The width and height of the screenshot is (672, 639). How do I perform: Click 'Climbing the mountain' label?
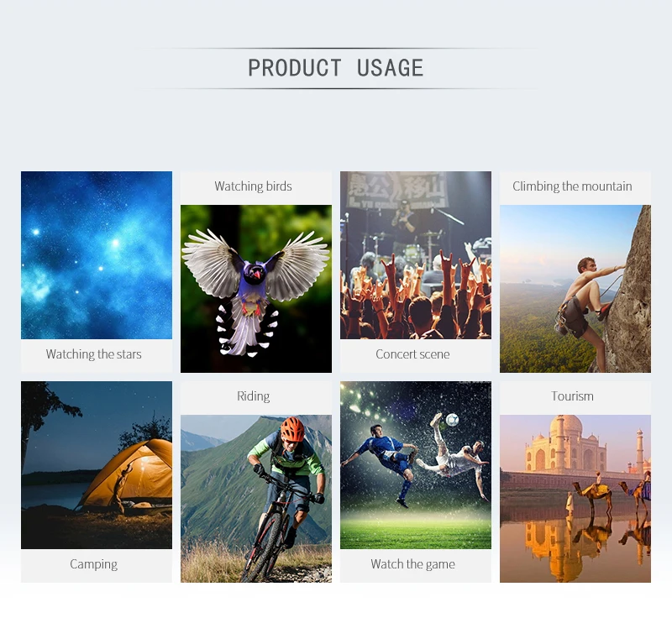click(x=572, y=186)
